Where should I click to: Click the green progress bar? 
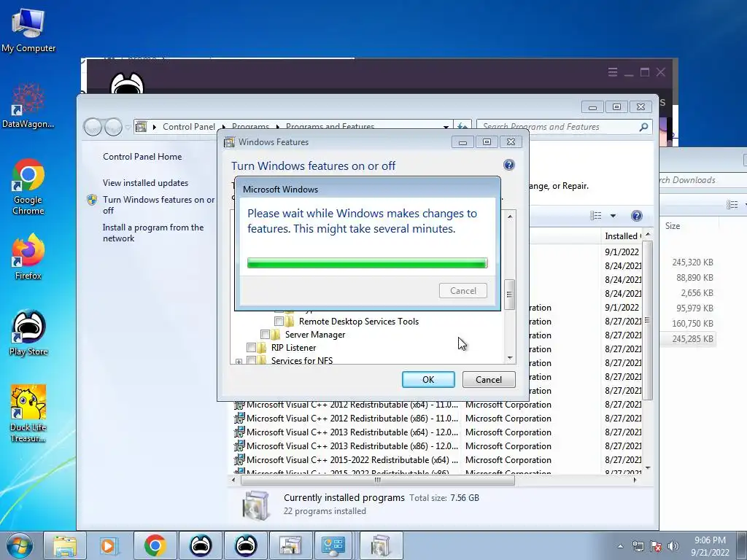click(x=368, y=262)
